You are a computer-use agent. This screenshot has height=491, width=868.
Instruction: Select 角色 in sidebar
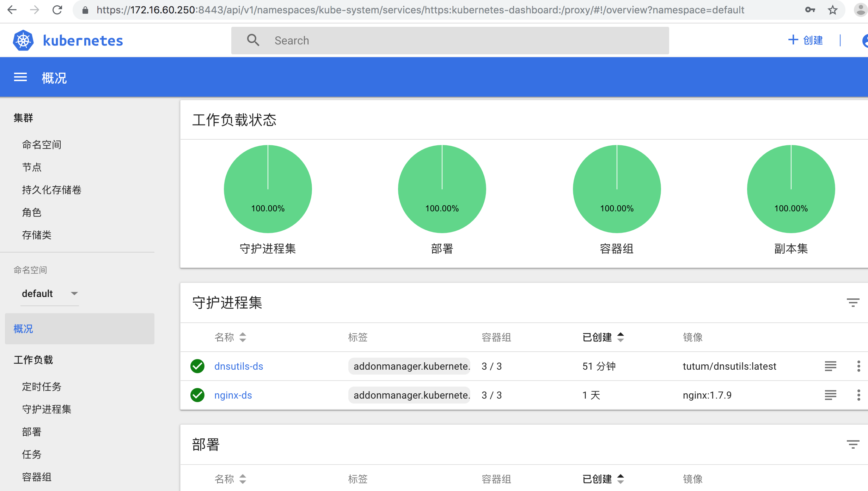click(32, 212)
